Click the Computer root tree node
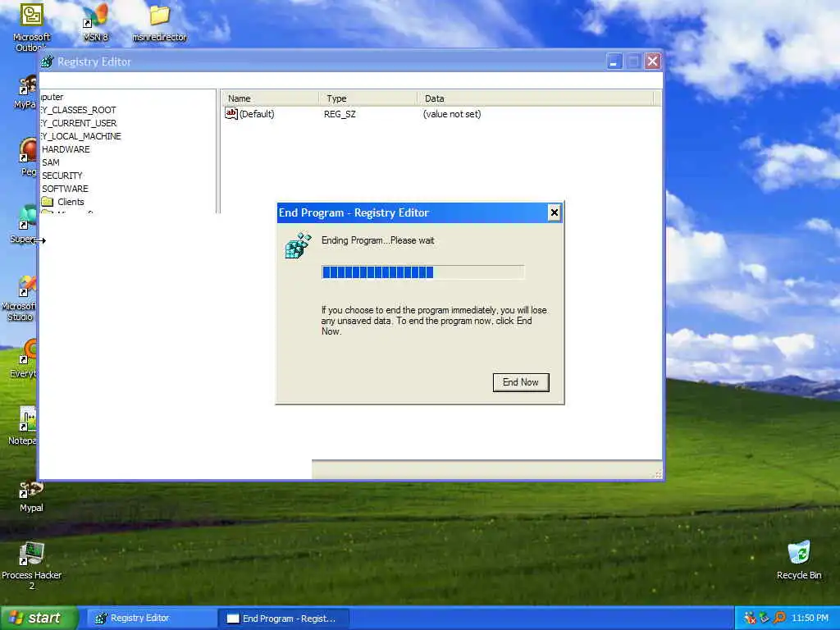 52,97
